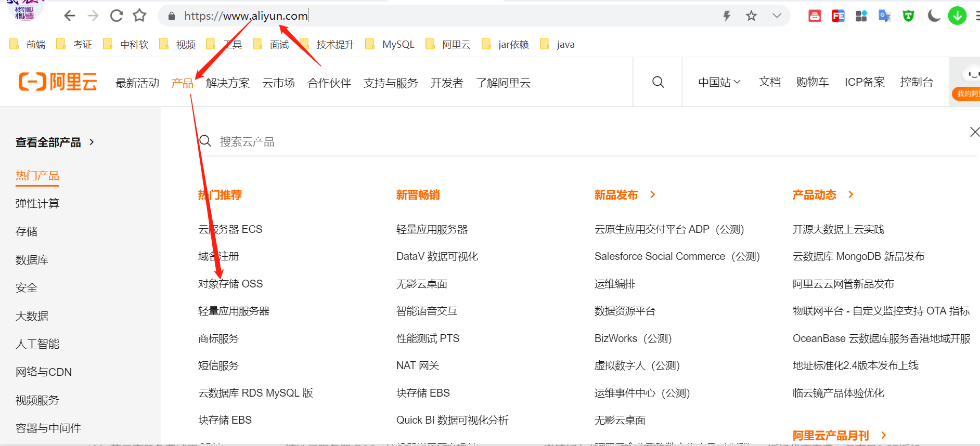
Task: Open the 前端 bookmark folder
Action: [28, 44]
